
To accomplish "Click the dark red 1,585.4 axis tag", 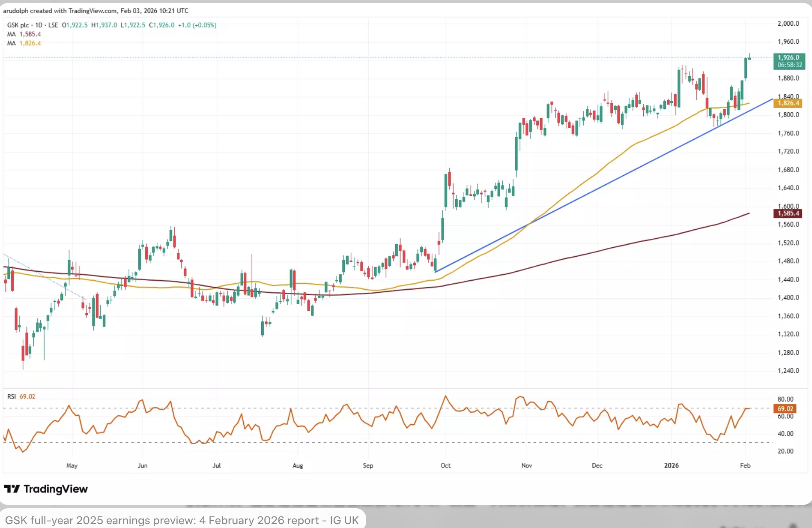I will [x=788, y=213].
